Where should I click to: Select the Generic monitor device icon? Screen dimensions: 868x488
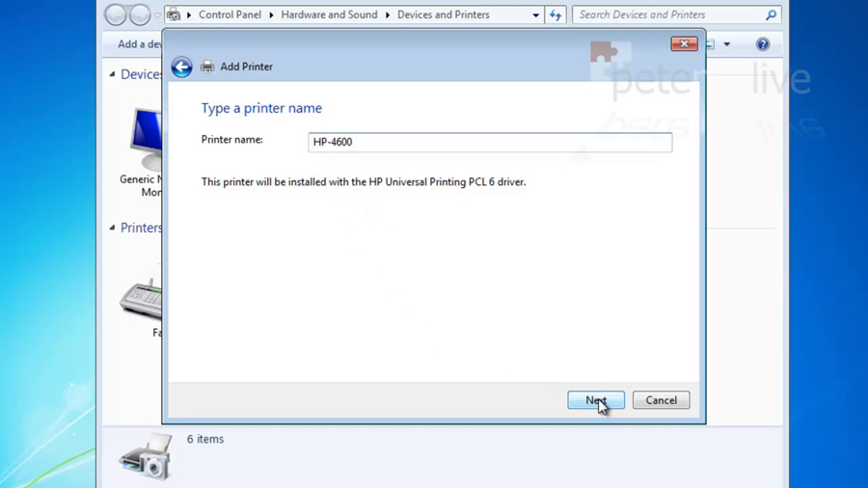coord(145,139)
